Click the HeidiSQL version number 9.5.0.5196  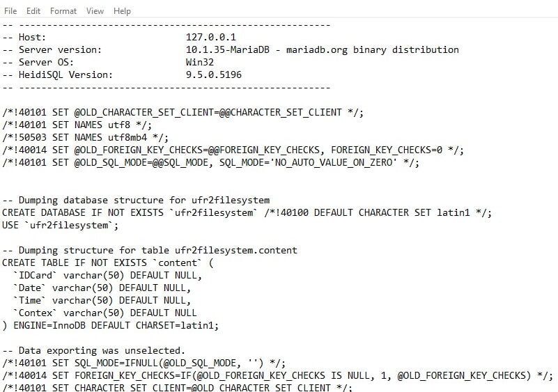pyautogui.click(x=214, y=75)
